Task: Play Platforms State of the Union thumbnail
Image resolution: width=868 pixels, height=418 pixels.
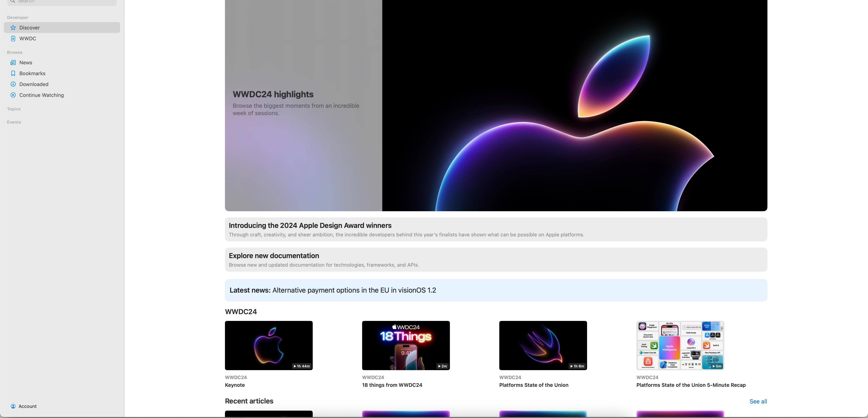Action: point(543,346)
